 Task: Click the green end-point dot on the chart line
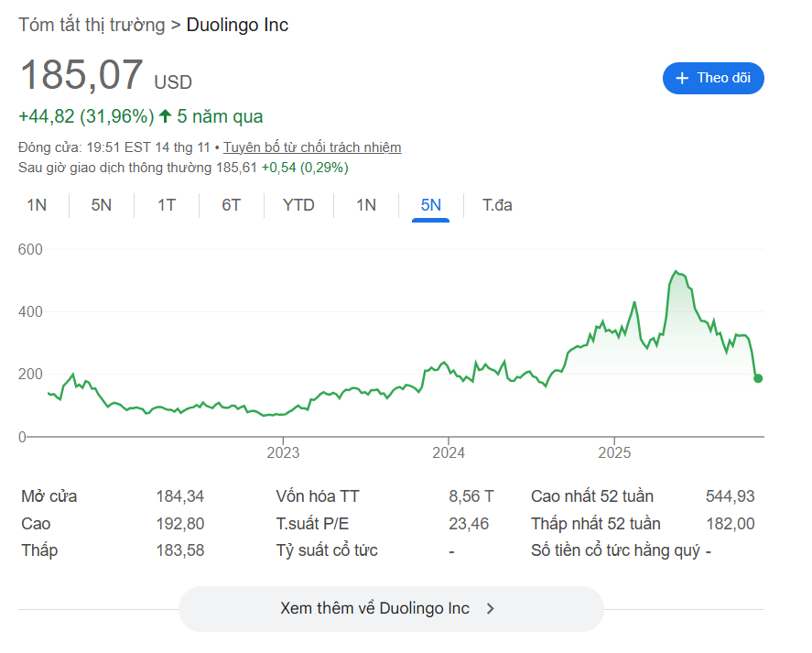[x=757, y=378]
